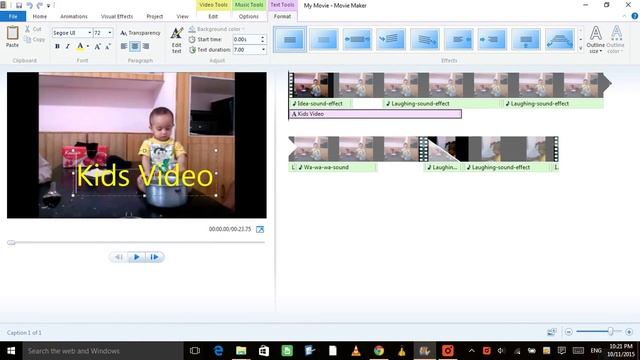Screen dimensions: 640x360
Task: Toggle bold text formatting
Action: [57, 47]
